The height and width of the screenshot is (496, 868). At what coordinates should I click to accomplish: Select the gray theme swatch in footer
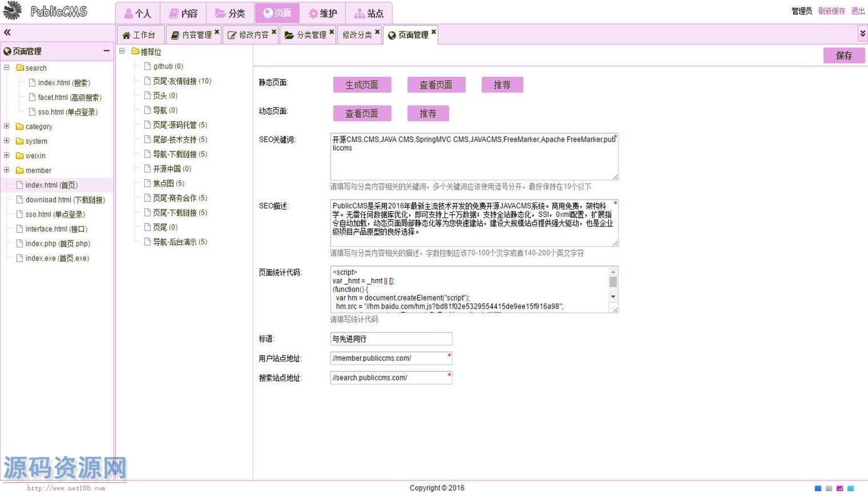829,489
